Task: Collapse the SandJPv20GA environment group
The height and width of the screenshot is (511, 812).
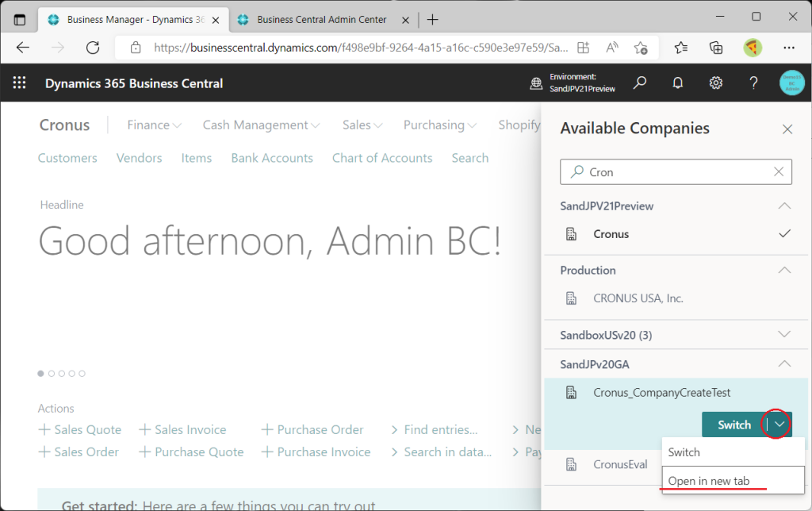Action: pyautogui.click(x=784, y=364)
